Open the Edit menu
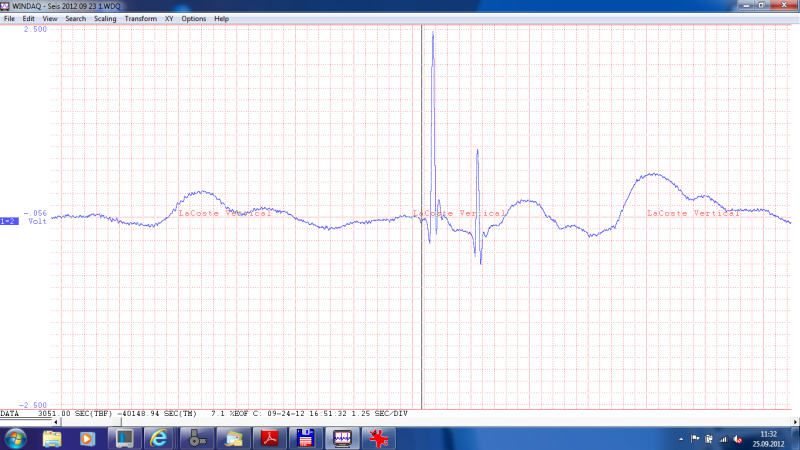 coord(28,19)
